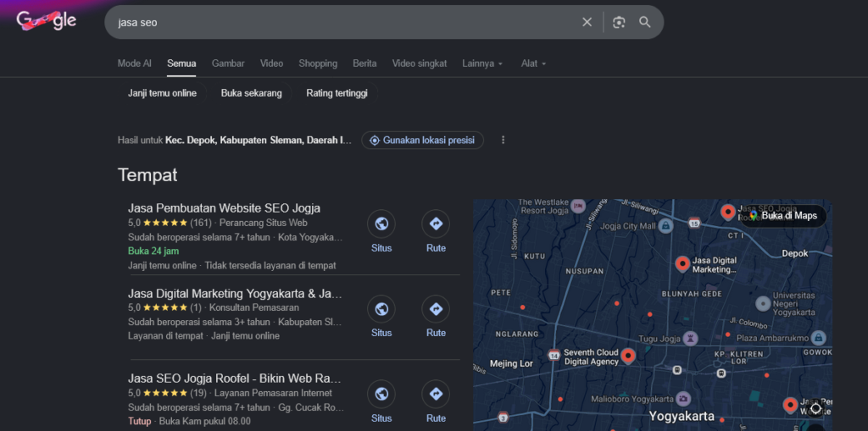Open the Video tab
This screenshot has width=868, height=431.
click(272, 63)
